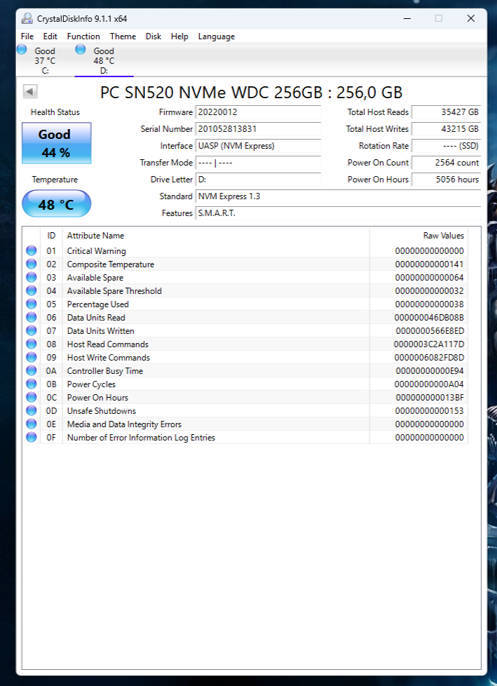Click the status orb for Critical Warning

tap(31, 251)
